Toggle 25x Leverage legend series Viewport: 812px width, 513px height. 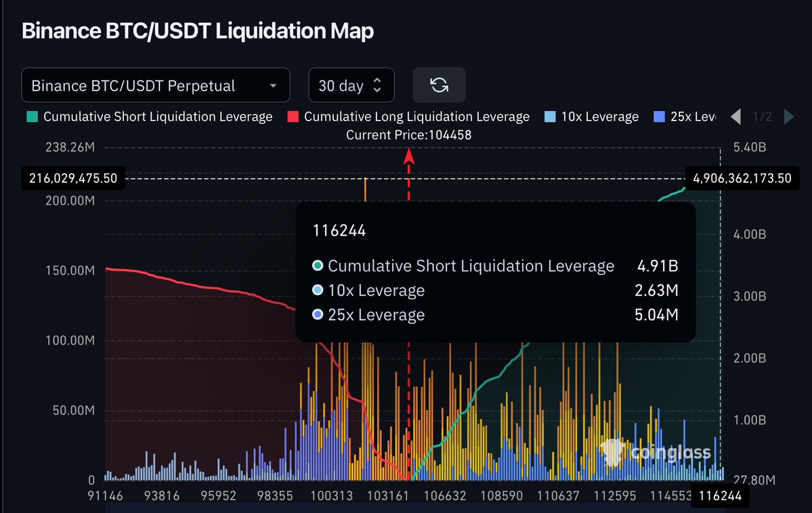coord(685,116)
